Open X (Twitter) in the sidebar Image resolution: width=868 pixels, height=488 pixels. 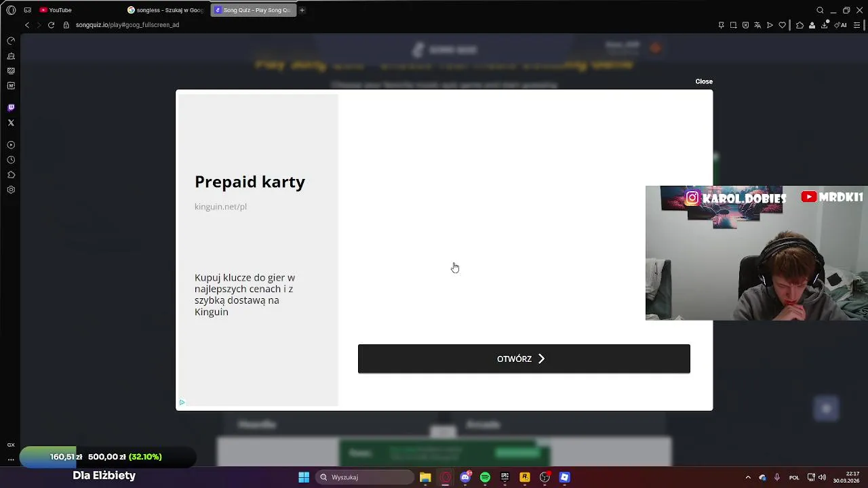coord(11,123)
